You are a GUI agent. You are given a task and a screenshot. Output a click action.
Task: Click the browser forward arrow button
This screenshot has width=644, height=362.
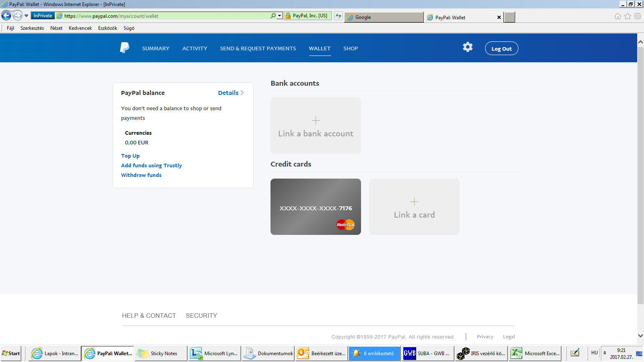(17, 16)
